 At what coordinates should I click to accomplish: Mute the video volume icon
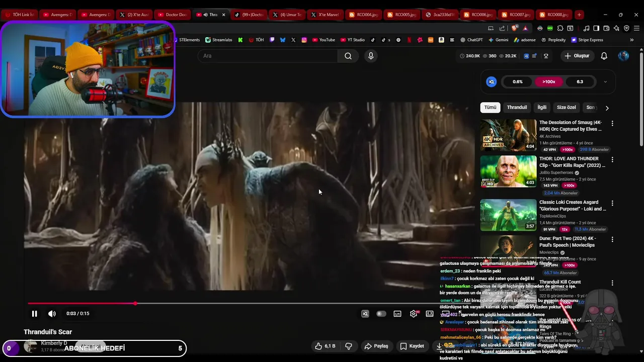pos(52,314)
